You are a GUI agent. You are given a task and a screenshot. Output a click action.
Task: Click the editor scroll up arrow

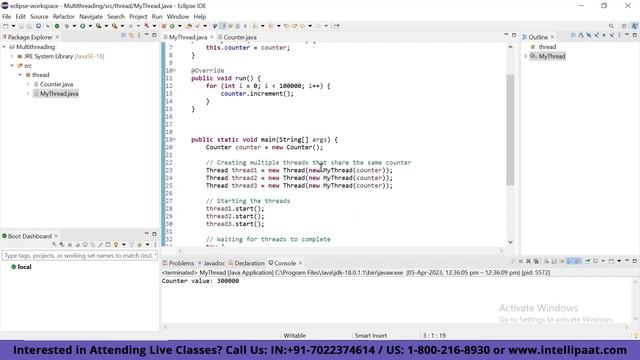coord(510,47)
